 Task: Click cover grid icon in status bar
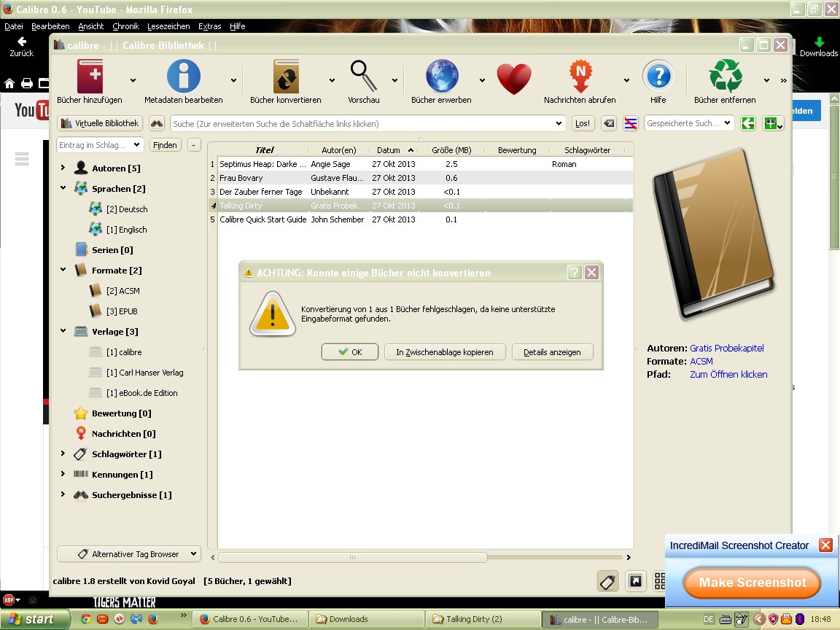pos(659,581)
